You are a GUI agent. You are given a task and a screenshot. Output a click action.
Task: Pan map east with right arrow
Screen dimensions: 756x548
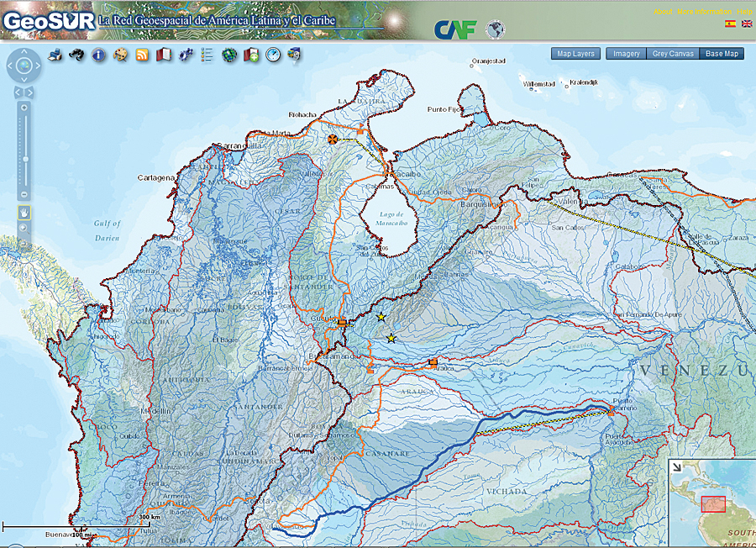tap(38, 65)
